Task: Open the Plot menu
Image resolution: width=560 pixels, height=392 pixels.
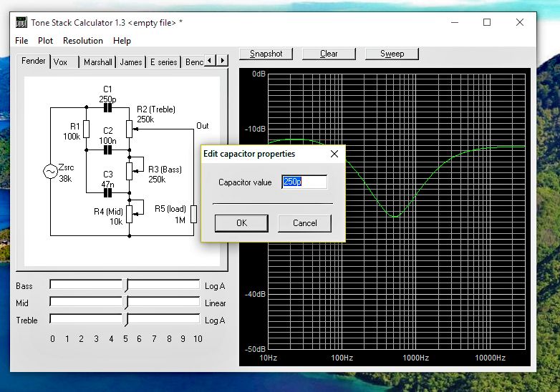Action: click(x=46, y=41)
